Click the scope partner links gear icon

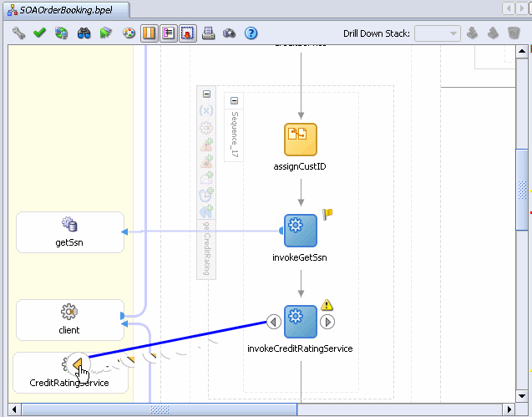tap(206, 128)
